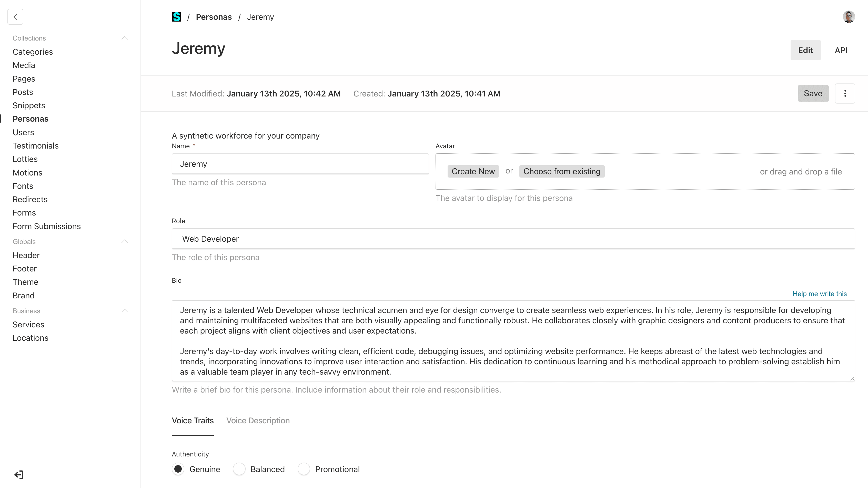Viewport: 868px width, 488px height.
Task: Open Testimonials in the sidebar
Action: coord(36,146)
